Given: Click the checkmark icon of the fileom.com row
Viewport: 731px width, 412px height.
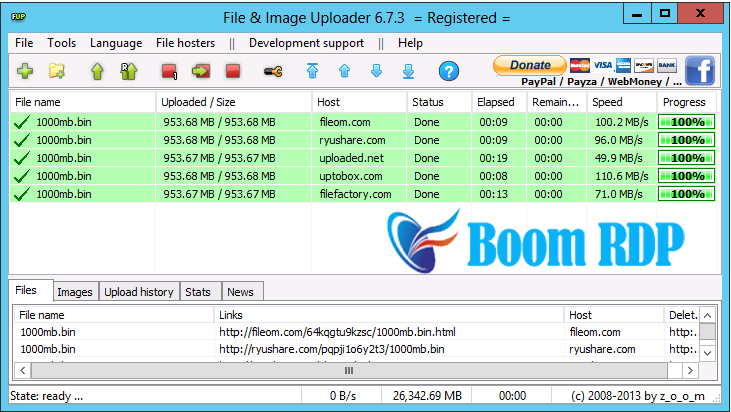Looking at the screenshot, I should click(21, 122).
